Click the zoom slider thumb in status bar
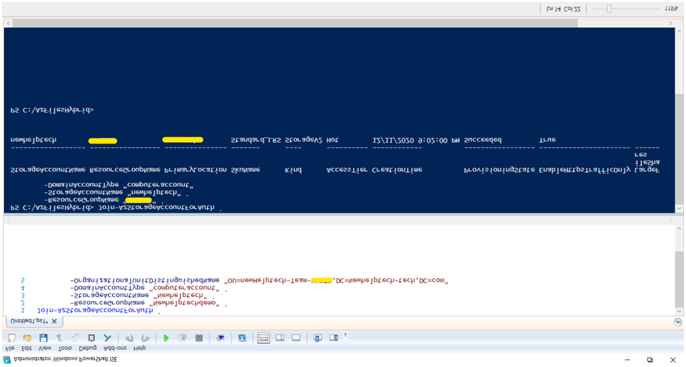Image resolution: width=686 pixels, height=367 pixels. [x=609, y=9]
